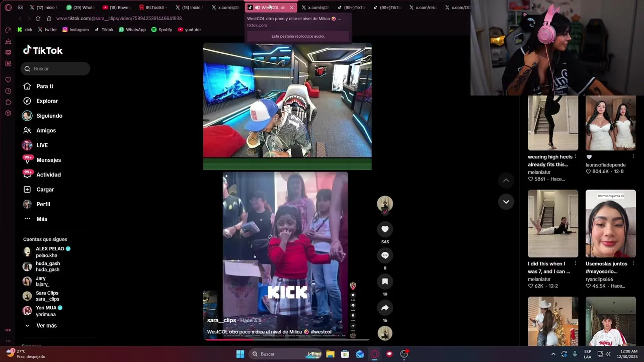
Task: Switch to 'x.com/rebe' tab
Action: 423,8
